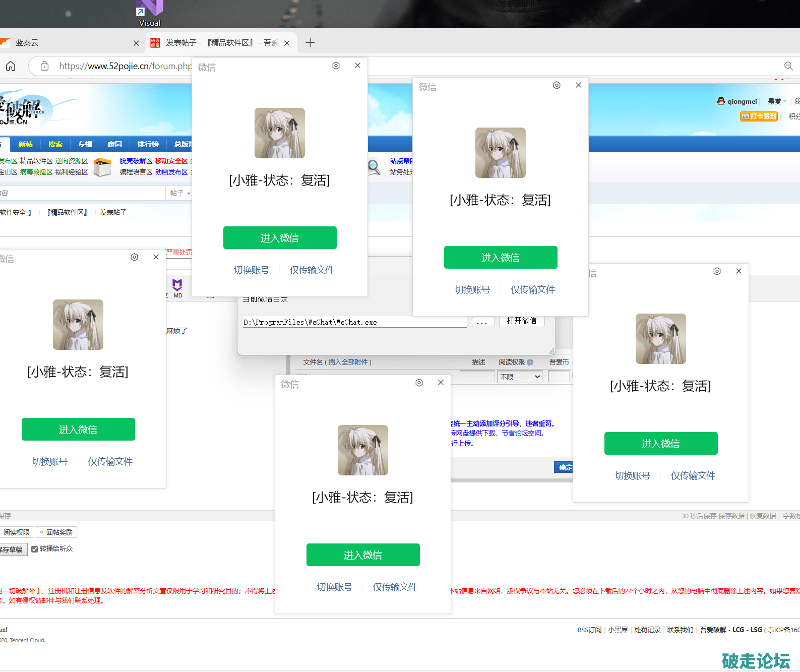Click the QQ penguin icon beside qiongmei
This screenshot has width=800, height=672.
[721, 101]
